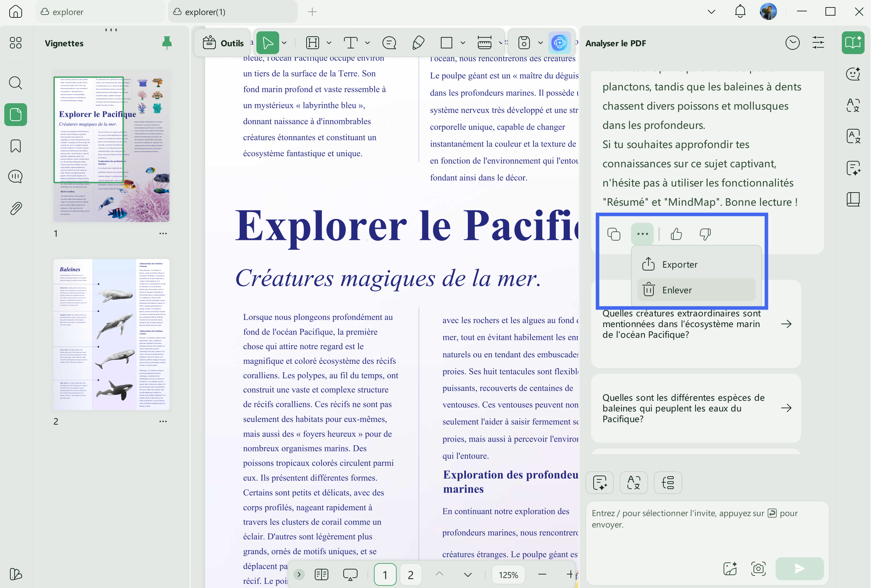871x588 pixels.
Task: Go to the Home icon
Action: [15, 12]
